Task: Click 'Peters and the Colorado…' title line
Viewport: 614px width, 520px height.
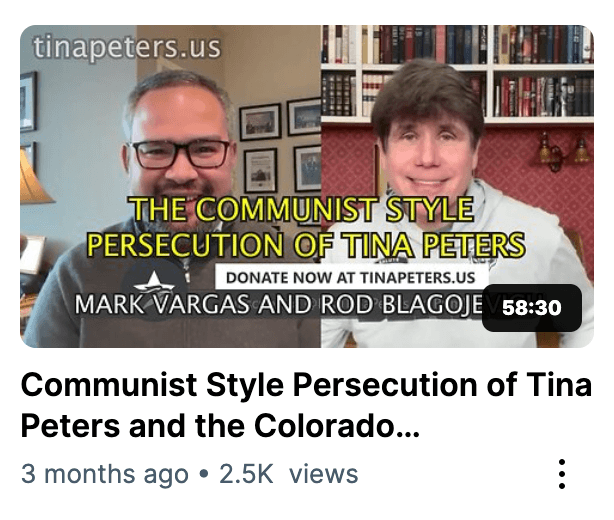Action: pos(220,426)
